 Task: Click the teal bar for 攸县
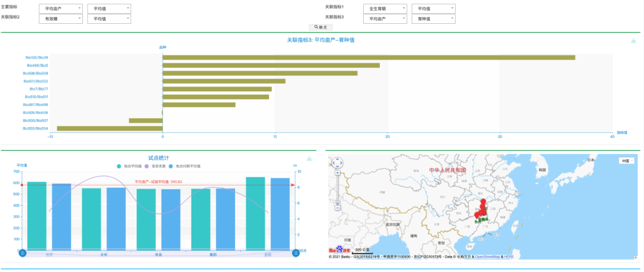(146, 220)
